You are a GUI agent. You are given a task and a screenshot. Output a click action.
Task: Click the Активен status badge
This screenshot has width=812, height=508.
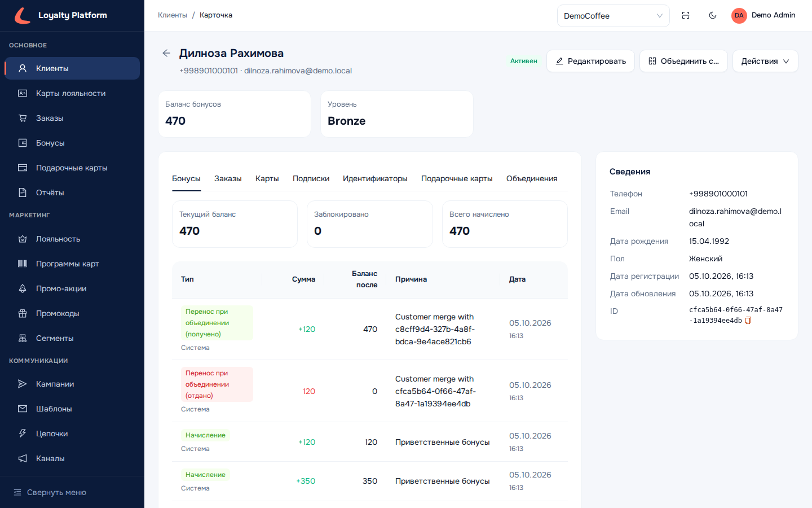click(x=524, y=61)
